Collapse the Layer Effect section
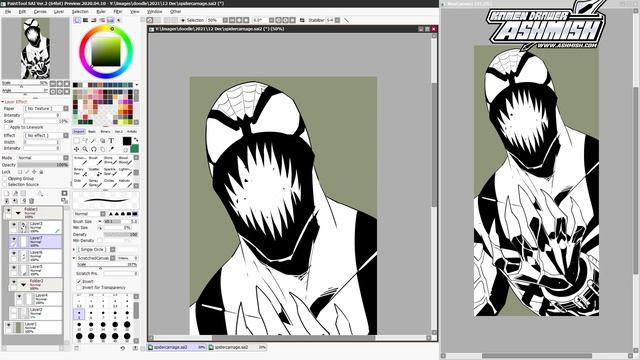This screenshot has width=640, height=360. tap(2, 102)
